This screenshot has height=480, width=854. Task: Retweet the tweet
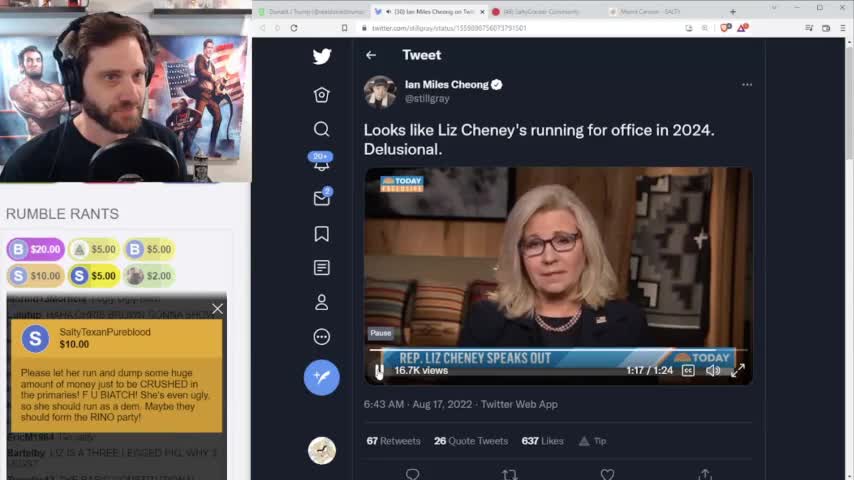pos(510,475)
